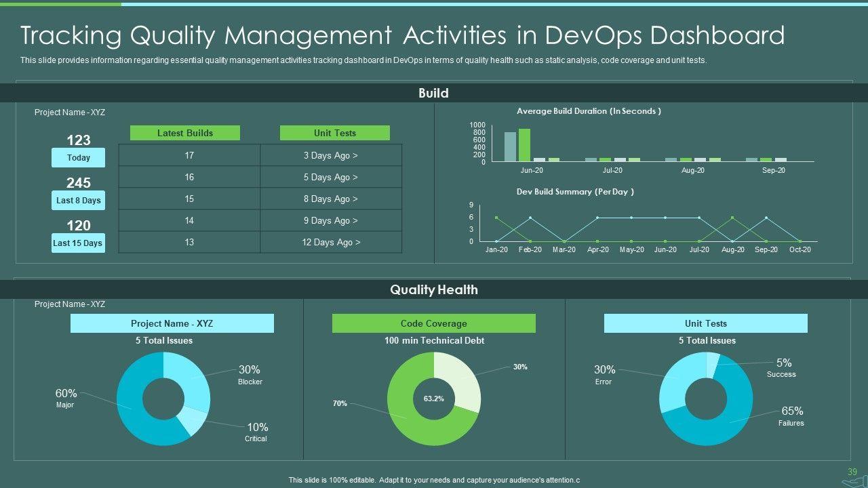Click the hand icon in bottom-right corner

tap(852, 480)
